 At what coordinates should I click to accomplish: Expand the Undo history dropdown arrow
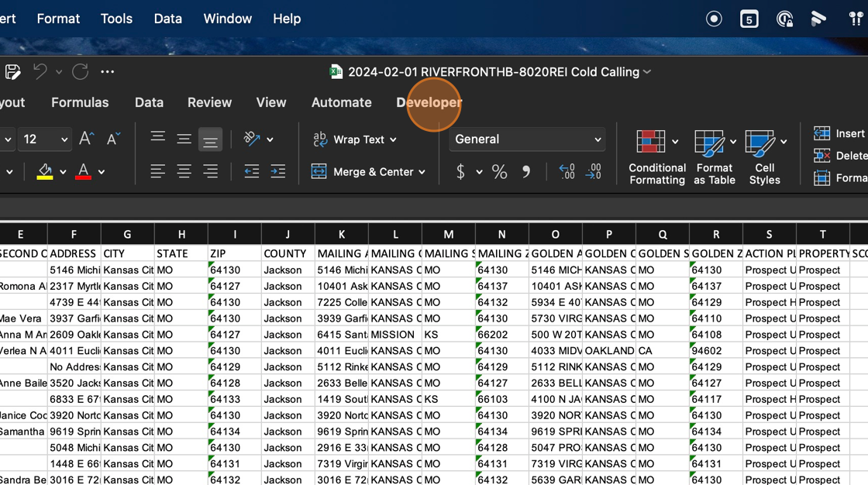(59, 72)
